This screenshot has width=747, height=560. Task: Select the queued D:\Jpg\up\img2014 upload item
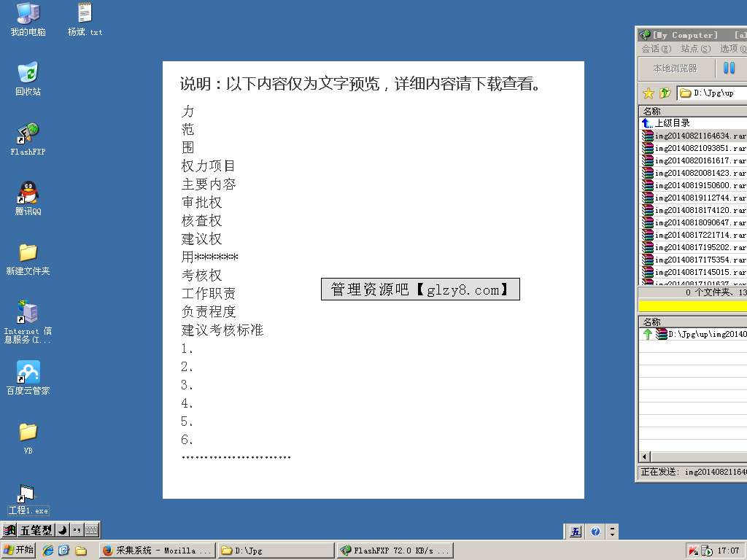693,334
